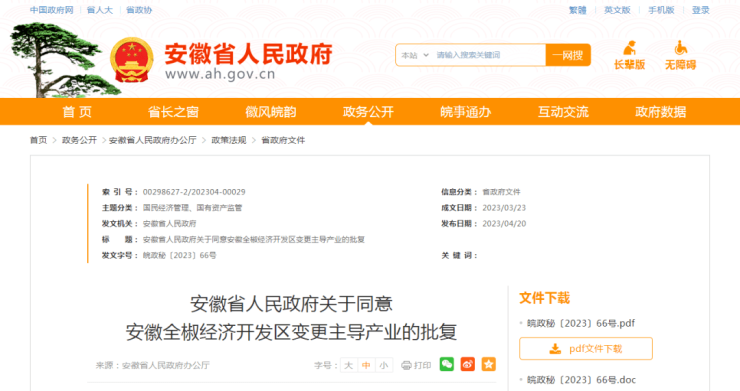Screen dimensions: 740x391
Task: Expand the 本站 search scope dropdown
Action: coord(415,55)
